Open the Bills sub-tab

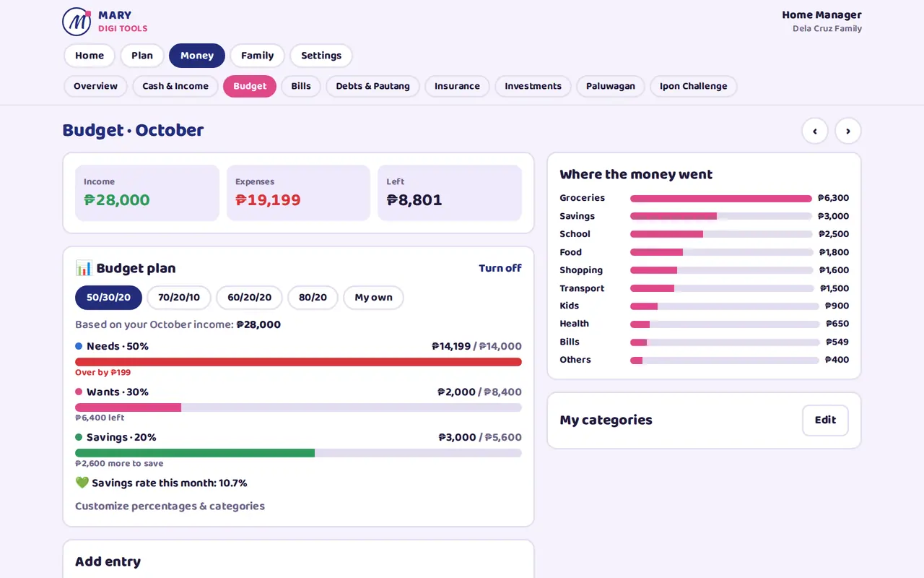[301, 86]
